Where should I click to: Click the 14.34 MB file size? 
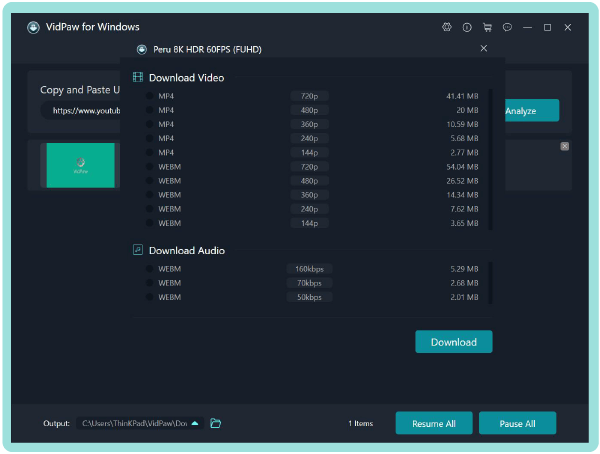point(462,195)
